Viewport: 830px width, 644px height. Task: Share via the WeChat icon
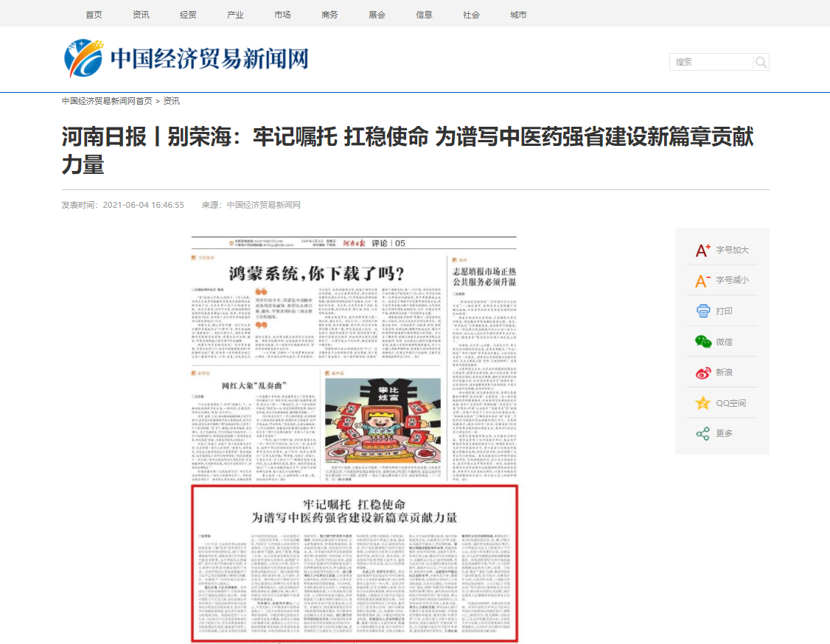click(x=703, y=342)
